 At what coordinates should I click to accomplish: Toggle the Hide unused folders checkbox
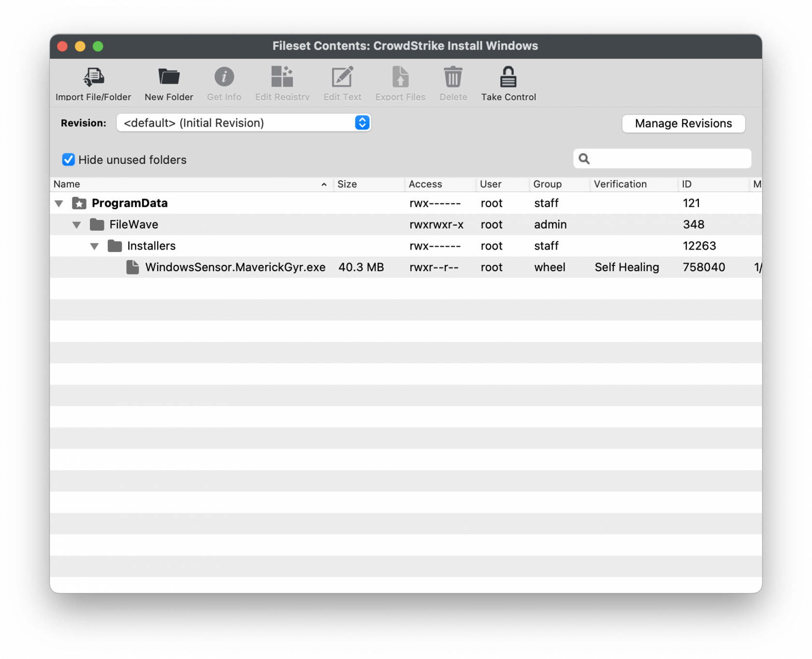[x=68, y=160]
